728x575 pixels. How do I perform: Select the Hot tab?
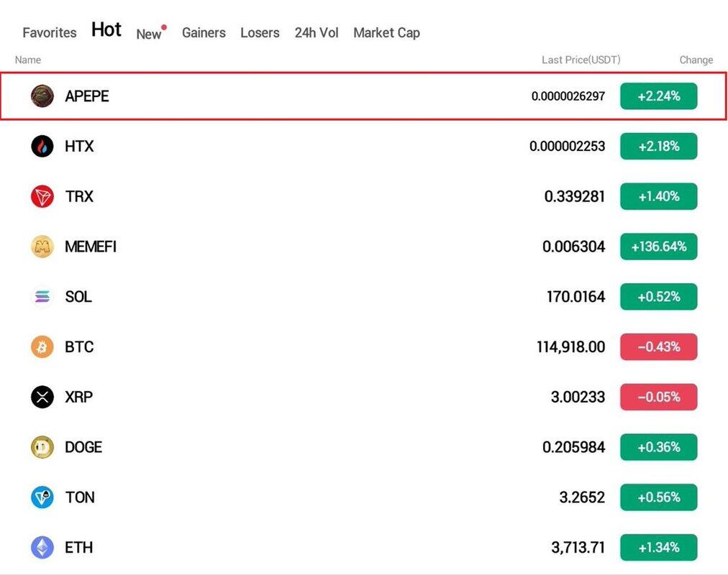106,29
